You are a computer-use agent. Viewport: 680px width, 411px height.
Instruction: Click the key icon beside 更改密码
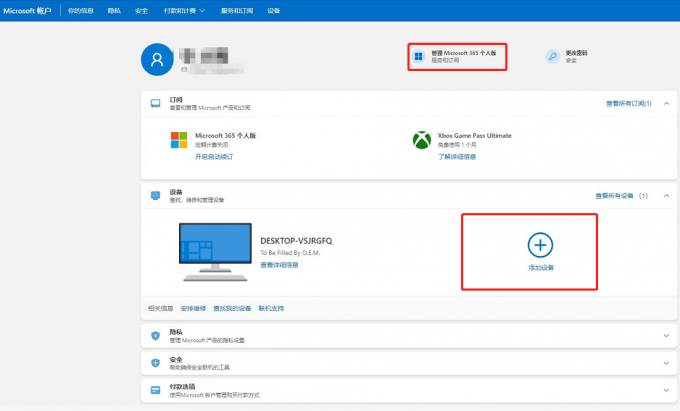tap(552, 56)
